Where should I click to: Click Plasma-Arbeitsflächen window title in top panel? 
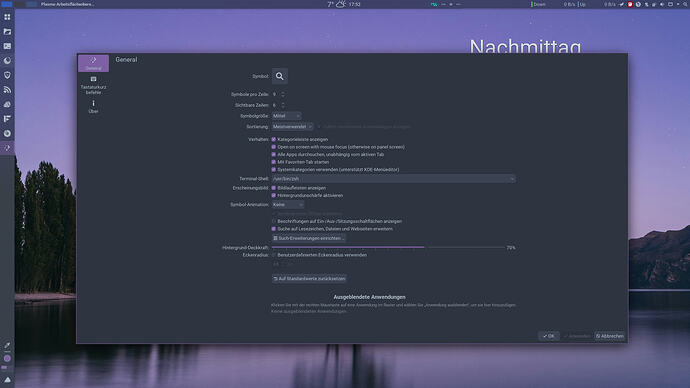tap(67, 4)
